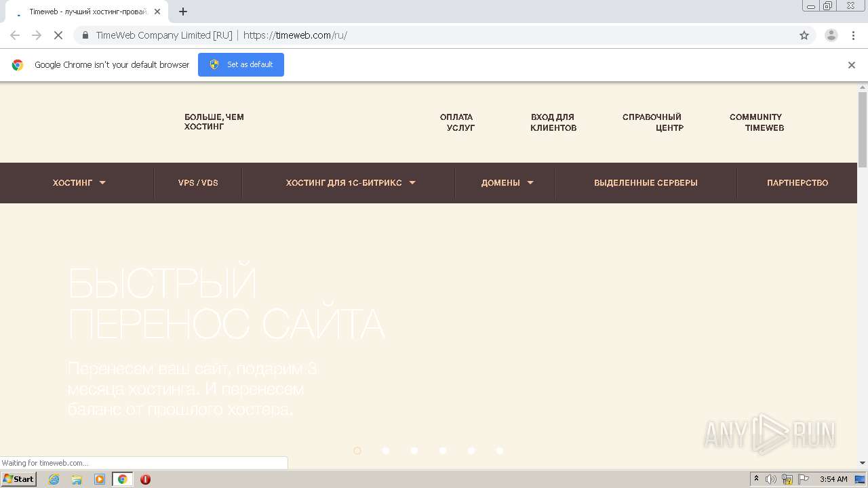Screen dimensions: 868x488
Task: Select the sixth slider dot
Action: (500, 451)
